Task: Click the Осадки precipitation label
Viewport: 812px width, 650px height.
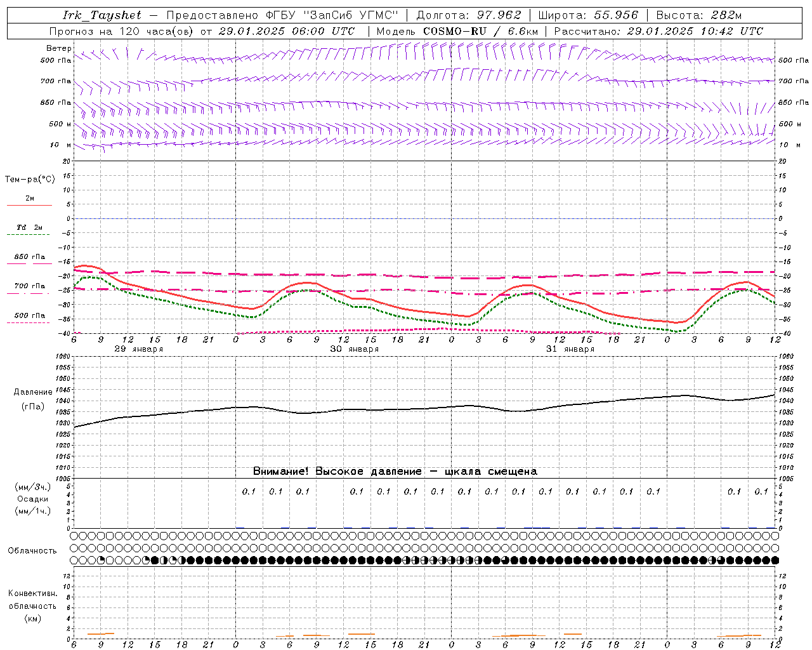Action: [33, 499]
